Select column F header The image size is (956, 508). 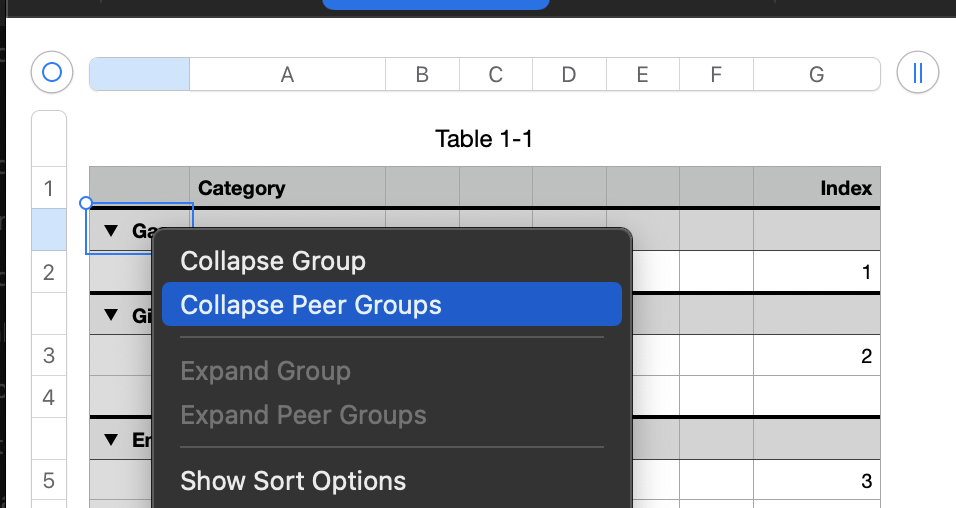coord(716,74)
